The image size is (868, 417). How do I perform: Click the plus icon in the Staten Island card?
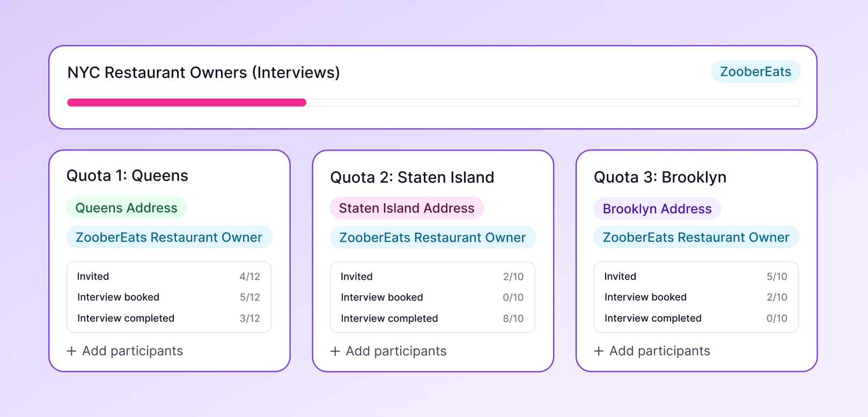point(335,351)
